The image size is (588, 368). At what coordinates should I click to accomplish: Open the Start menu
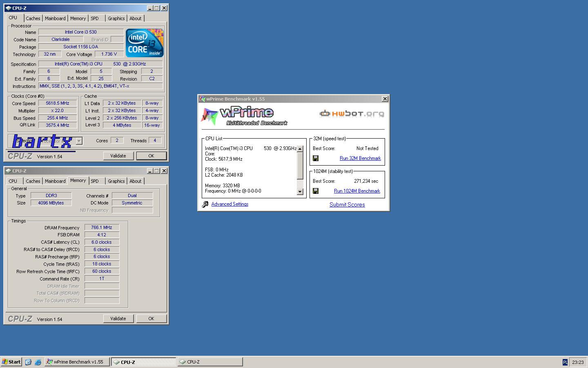11,362
